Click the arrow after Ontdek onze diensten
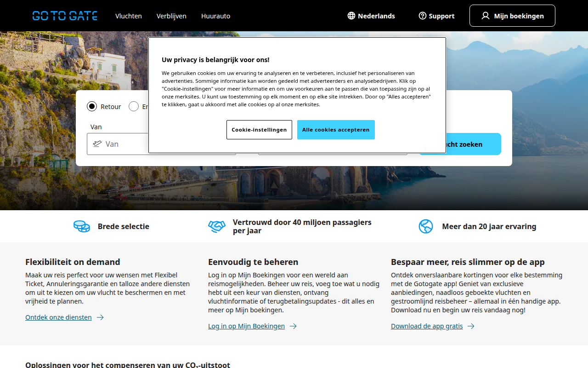The image size is (588, 368). [x=100, y=317]
